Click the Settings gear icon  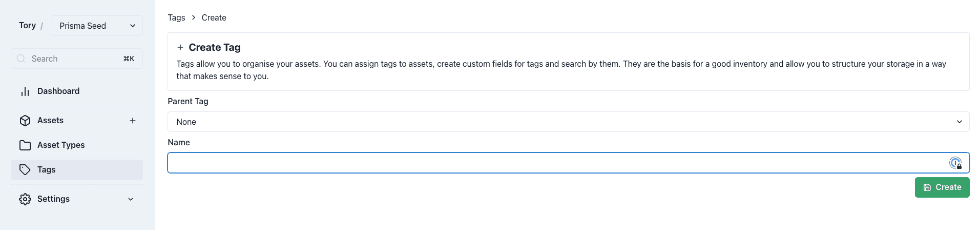point(25,199)
